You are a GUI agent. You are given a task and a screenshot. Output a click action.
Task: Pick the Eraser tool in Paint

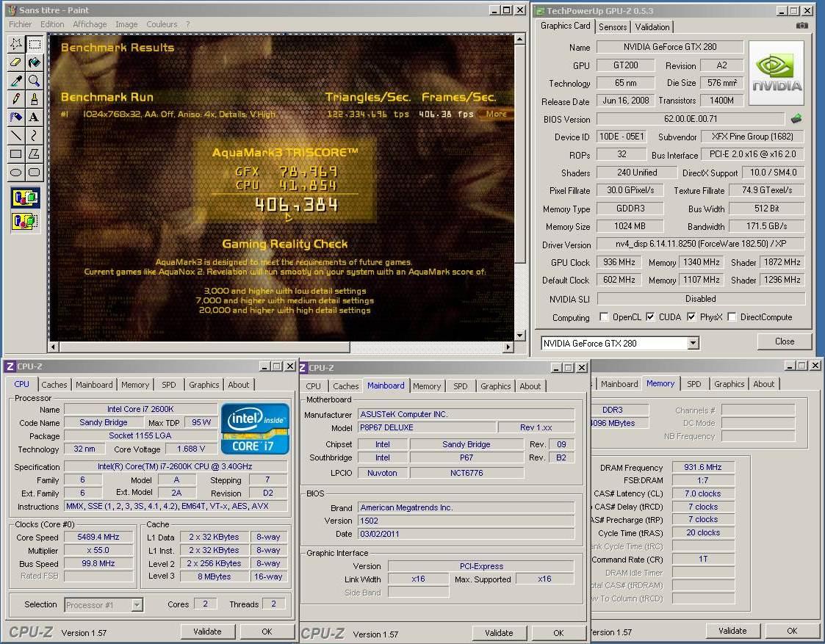coord(15,62)
